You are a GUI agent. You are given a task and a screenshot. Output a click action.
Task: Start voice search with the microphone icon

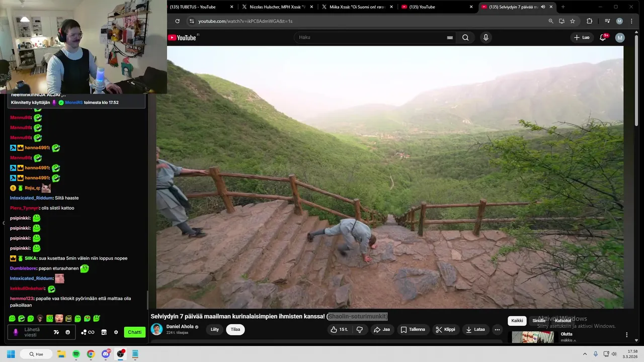(486, 37)
